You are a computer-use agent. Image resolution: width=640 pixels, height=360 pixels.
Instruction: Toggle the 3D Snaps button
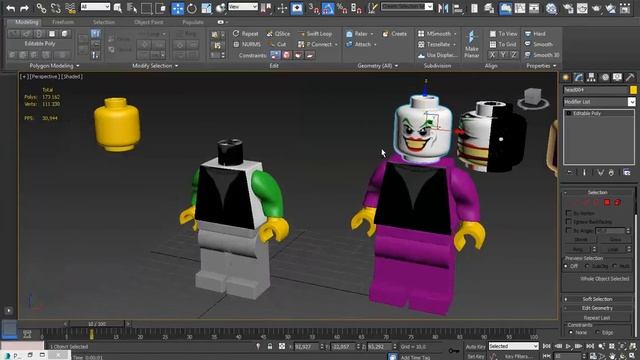[x=313, y=8]
